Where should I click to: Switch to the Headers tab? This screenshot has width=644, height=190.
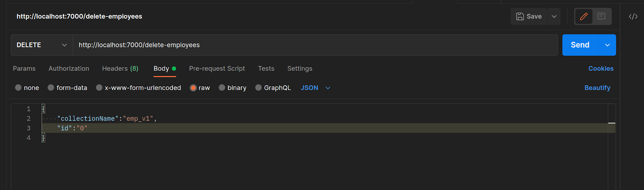click(120, 68)
